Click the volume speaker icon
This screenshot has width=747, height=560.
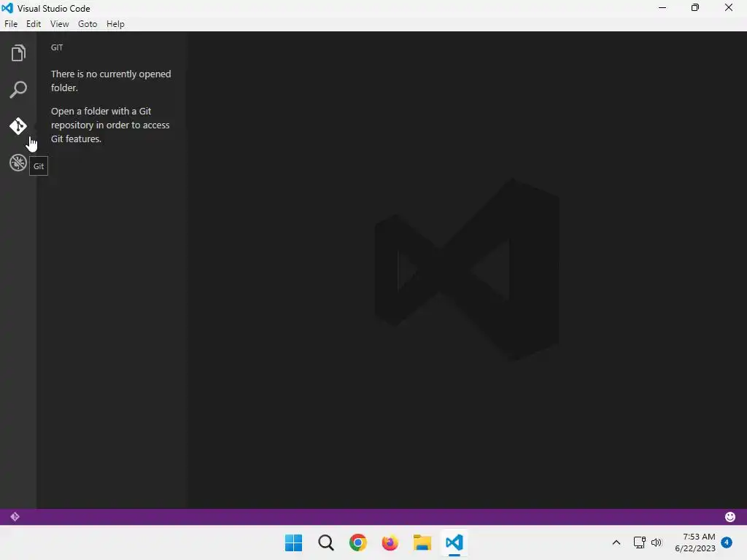(x=657, y=542)
